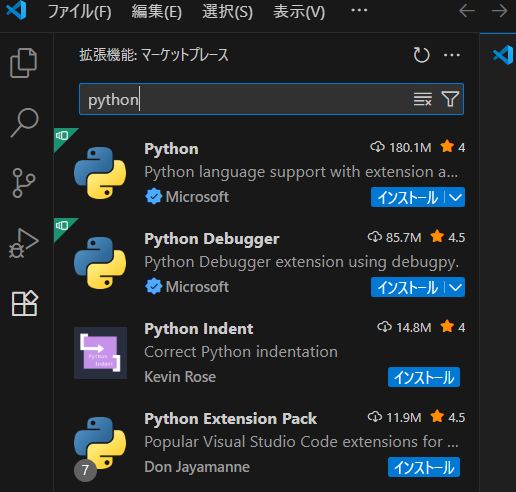Image resolution: width=516 pixels, height=492 pixels.
Task: Go forward with the right arrow
Action: pos(500,11)
